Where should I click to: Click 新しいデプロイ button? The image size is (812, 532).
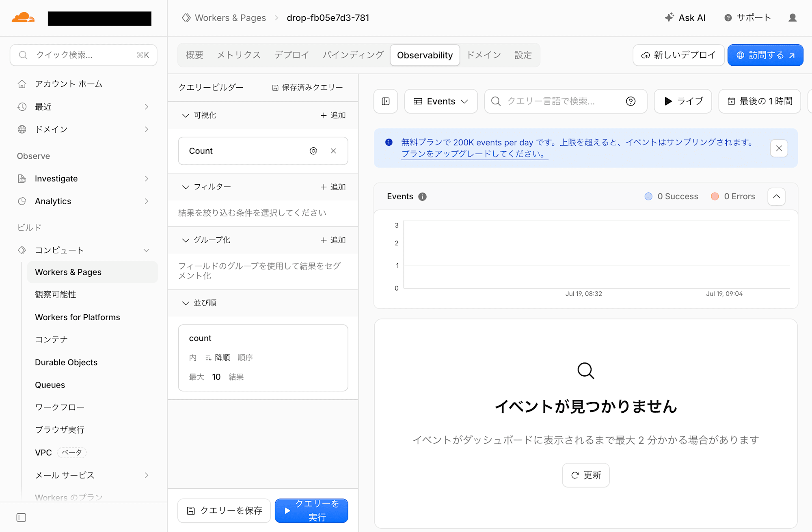[x=678, y=55]
